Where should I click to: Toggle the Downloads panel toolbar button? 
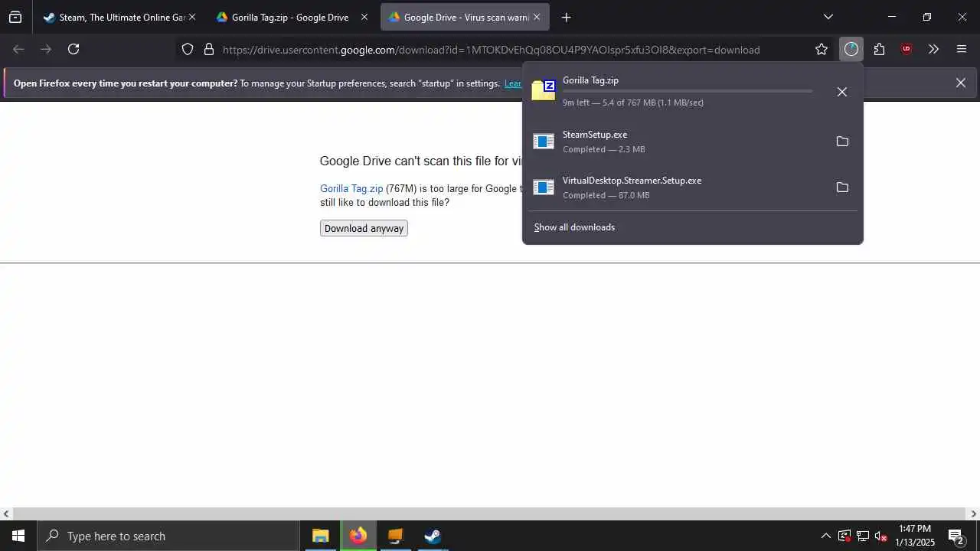click(x=851, y=50)
